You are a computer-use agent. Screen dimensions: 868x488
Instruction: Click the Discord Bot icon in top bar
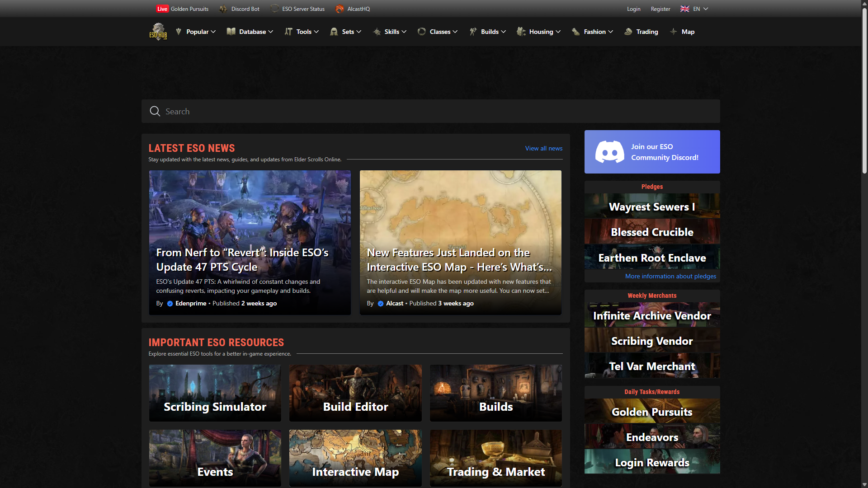[x=223, y=9]
